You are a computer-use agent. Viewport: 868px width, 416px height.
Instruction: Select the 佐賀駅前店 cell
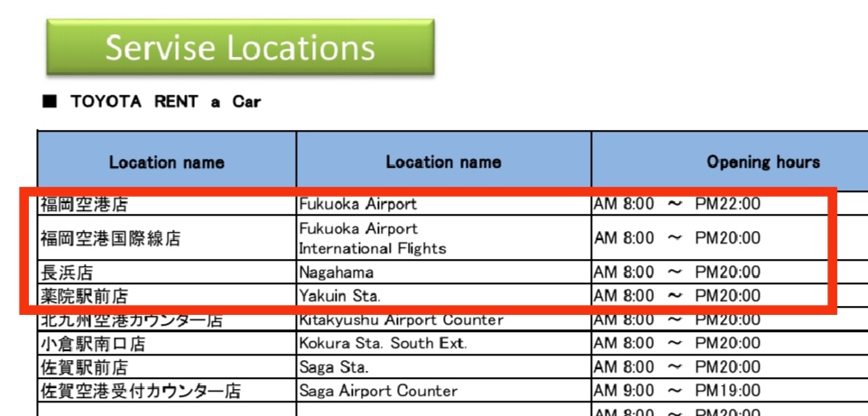point(83,367)
